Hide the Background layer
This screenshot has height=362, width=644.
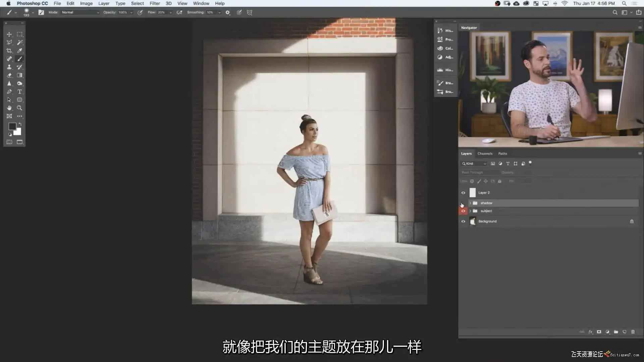click(463, 222)
